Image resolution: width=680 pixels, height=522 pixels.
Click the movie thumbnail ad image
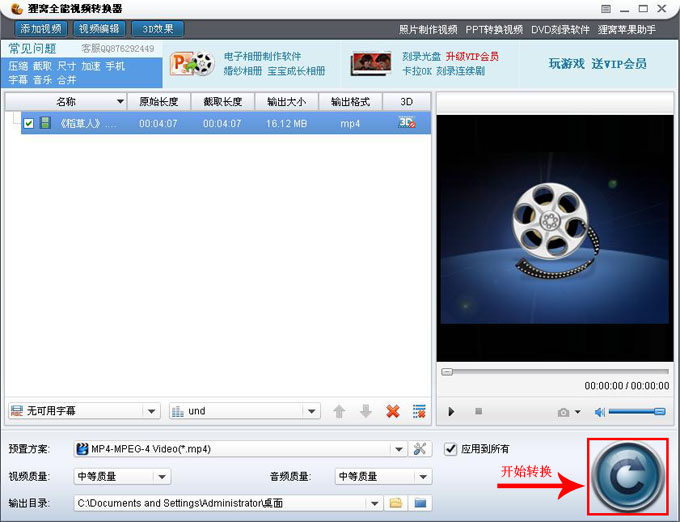click(x=371, y=64)
